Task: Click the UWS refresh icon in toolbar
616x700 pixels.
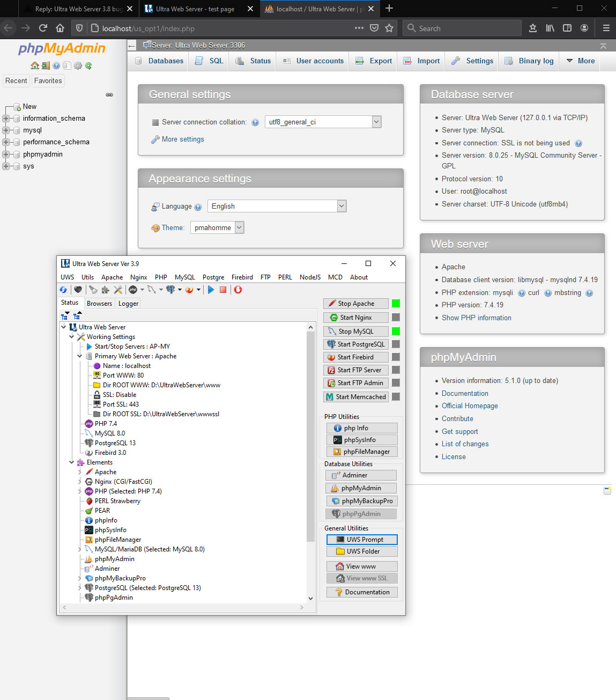Action: click(x=63, y=290)
